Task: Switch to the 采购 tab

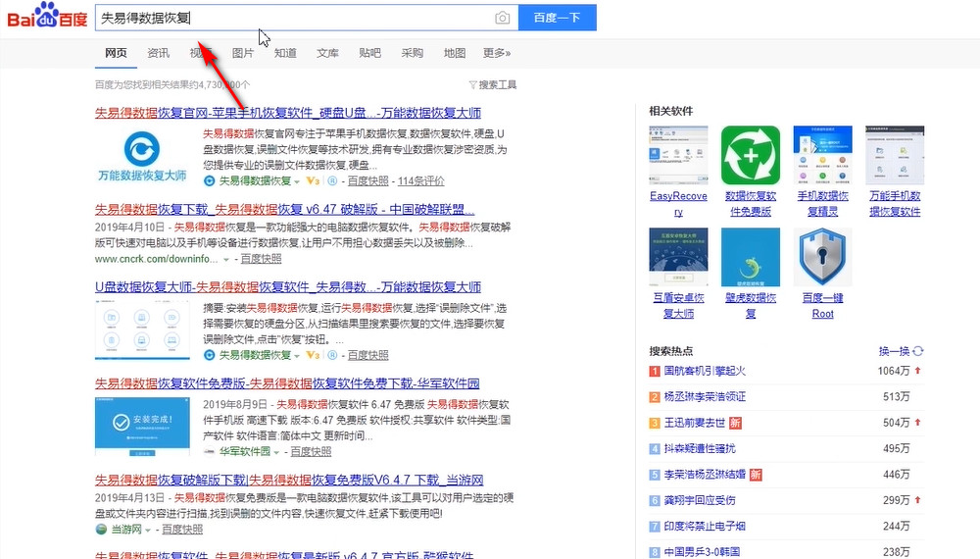Action: (413, 53)
